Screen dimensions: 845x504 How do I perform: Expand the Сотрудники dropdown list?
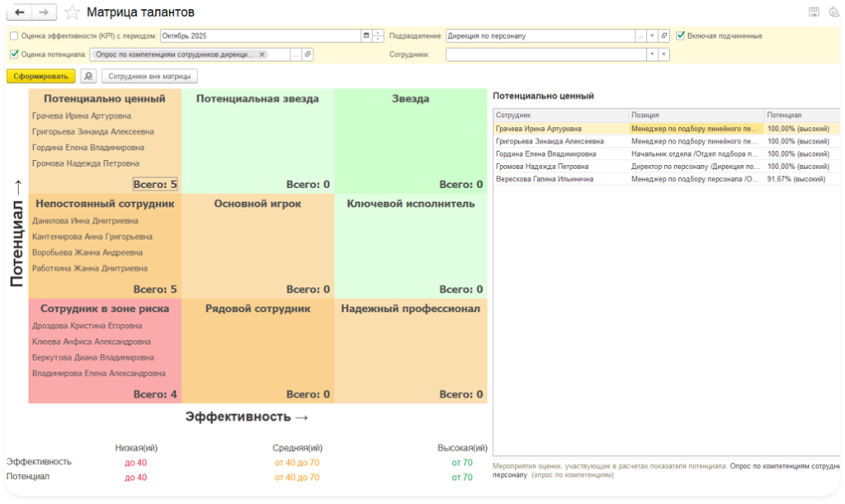[x=652, y=54]
